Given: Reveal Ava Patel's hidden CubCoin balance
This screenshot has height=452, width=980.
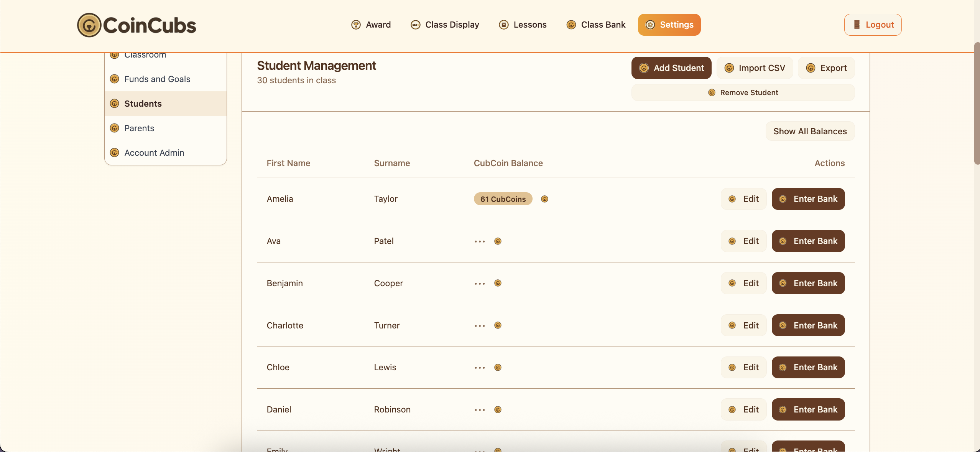Looking at the screenshot, I should coord(498,241).
